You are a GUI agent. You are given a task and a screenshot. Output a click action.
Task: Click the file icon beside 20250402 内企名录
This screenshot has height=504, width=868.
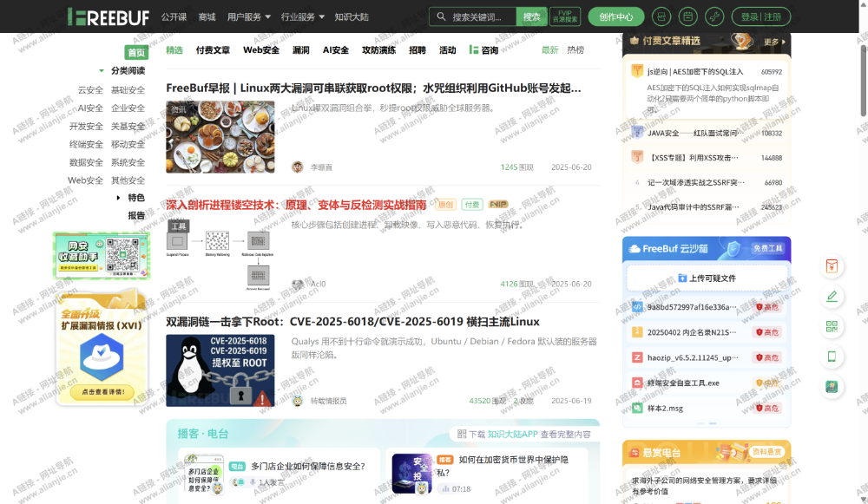(637, 332)
